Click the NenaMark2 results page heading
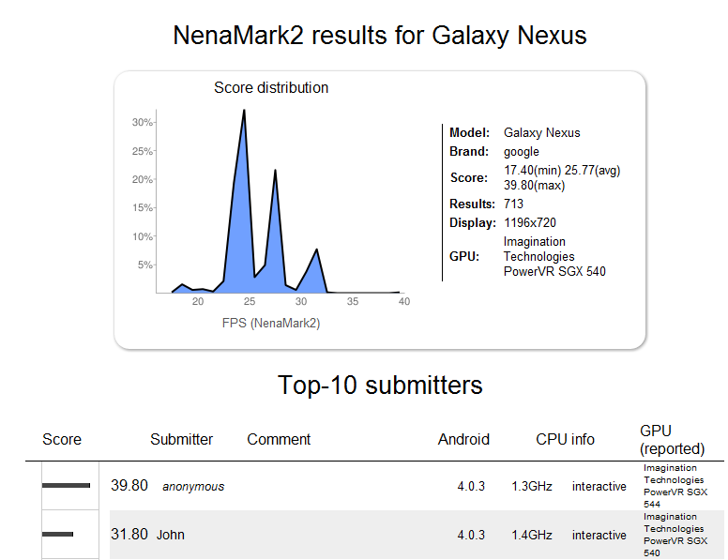Viewport: 728px width, 560px height. (380, 36)
